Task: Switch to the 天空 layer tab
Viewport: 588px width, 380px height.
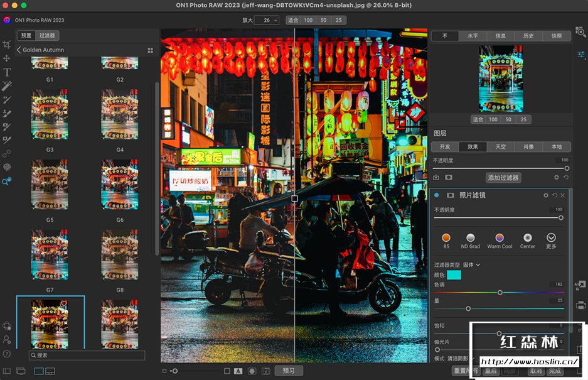Action: (500, 146)
